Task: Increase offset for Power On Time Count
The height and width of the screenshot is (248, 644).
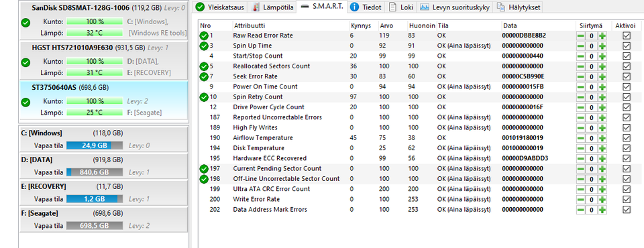Action: (x=602, y=87)
